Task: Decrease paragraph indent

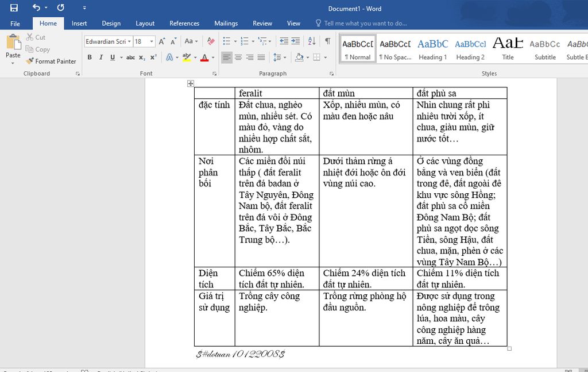Action: (x=284, y=41)
